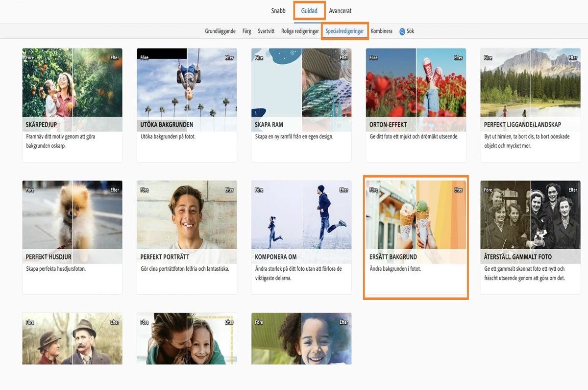Viewport: 588px width, 390px height.
Task: Open the Orton-effekt guided edit thumbnail
Action: tap(416, 90)
